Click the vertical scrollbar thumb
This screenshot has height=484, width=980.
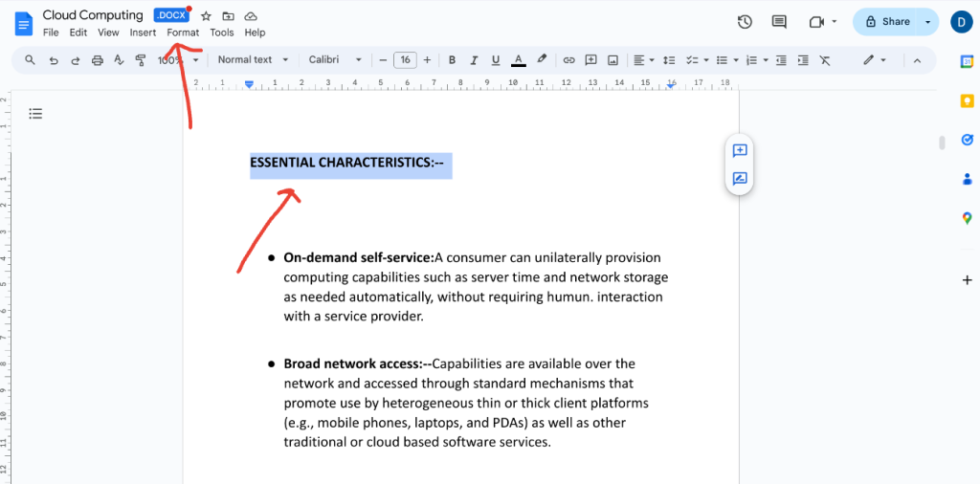pos(942,143)
